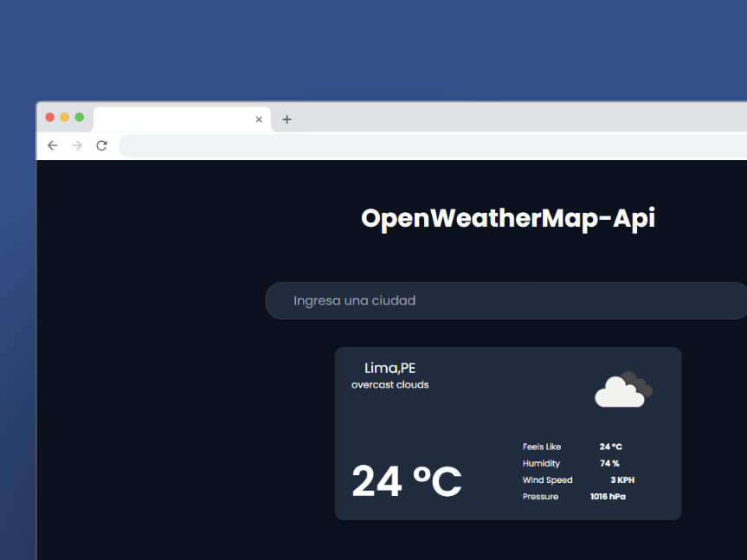Viewport: 747px width, 560px height.
Task: Click the Feels Like value 24 °C
Action: tap(611, 447)
